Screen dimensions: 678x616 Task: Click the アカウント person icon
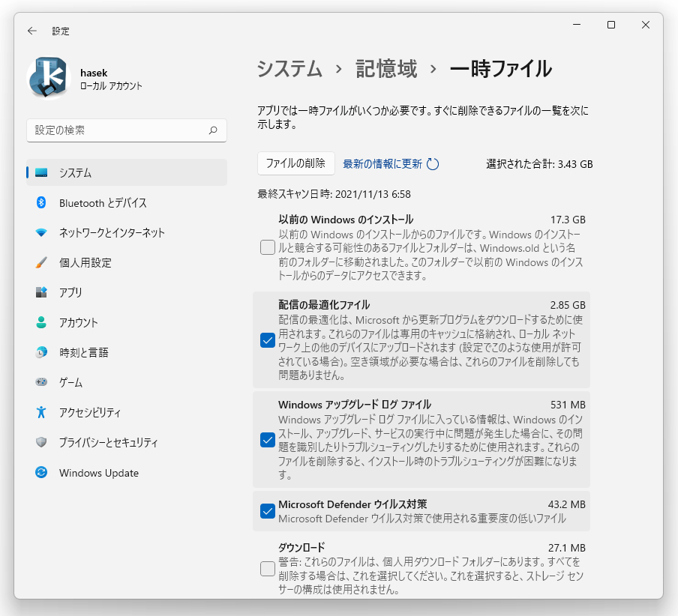coord(41,322)
